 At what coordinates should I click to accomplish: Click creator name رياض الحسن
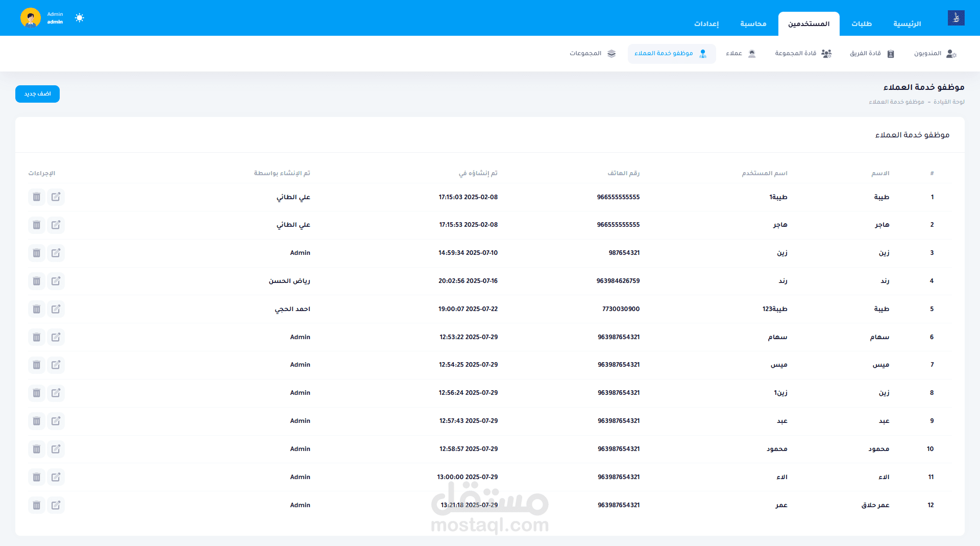(x=289, y=281)
